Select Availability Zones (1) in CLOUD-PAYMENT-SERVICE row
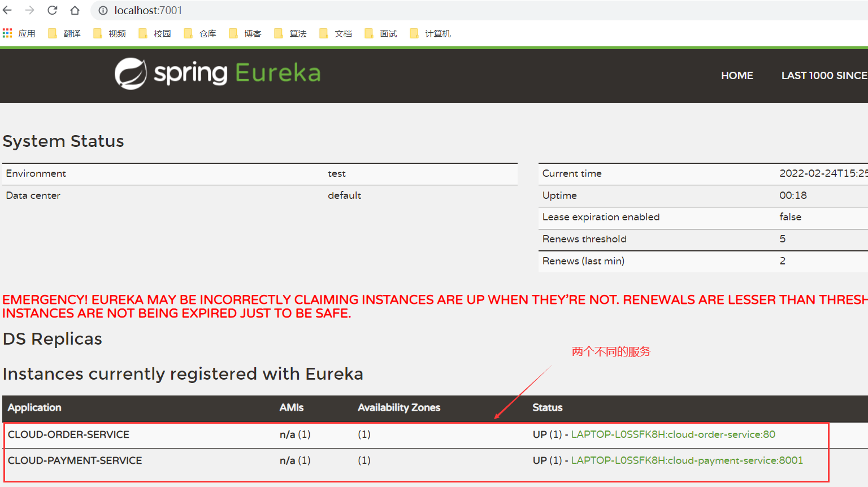 tap(364, 460)
